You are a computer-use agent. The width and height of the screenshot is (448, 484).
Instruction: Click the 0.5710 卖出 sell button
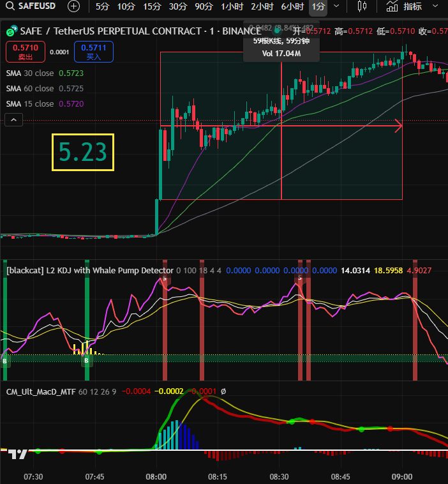26,52
